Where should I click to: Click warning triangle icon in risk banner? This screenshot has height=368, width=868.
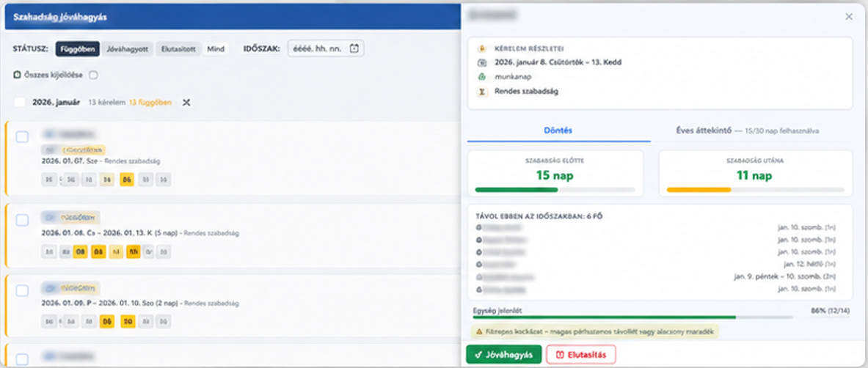(479, 331)
